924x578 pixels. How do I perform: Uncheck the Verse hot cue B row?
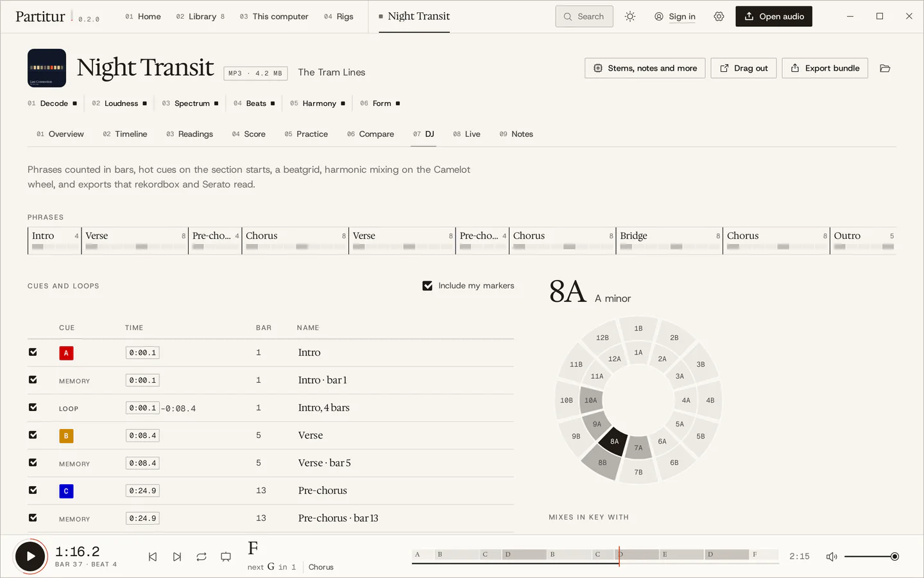pos(33,435)
